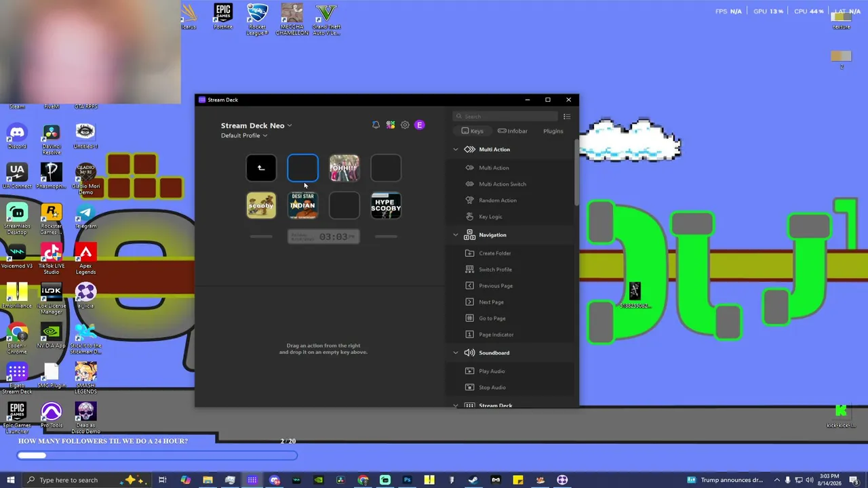
Task: Open Discord desktop shortcut
Action: 17,136
